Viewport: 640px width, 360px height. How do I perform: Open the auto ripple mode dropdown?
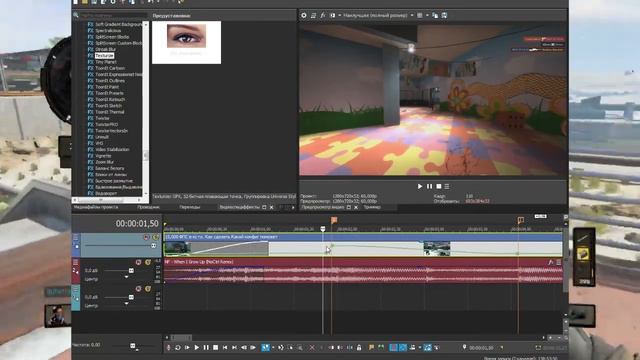pos(420,347)
